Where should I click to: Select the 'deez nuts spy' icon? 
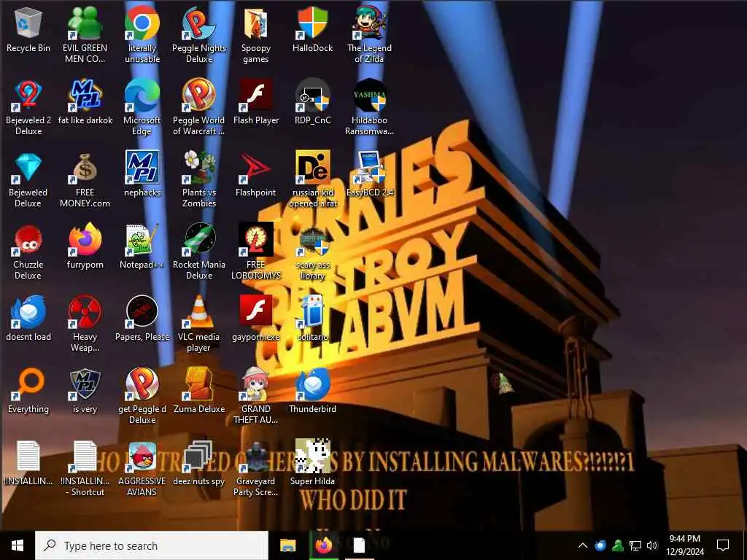click(199, 463)
